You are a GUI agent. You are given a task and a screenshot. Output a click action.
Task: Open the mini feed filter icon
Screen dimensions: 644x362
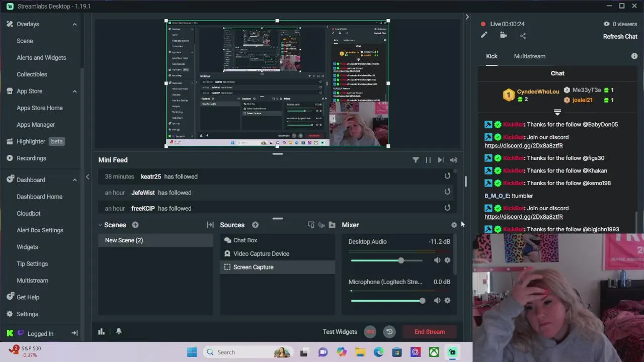[x=416, y=160]
